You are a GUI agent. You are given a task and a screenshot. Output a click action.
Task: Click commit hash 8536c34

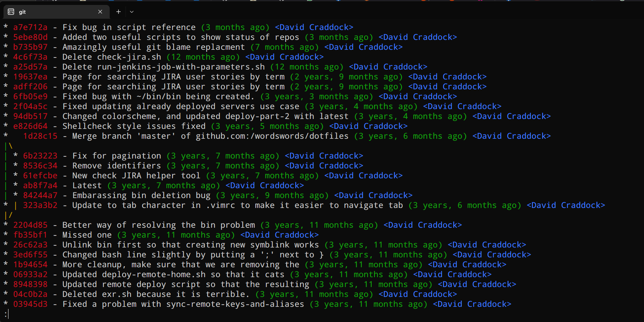40,166
